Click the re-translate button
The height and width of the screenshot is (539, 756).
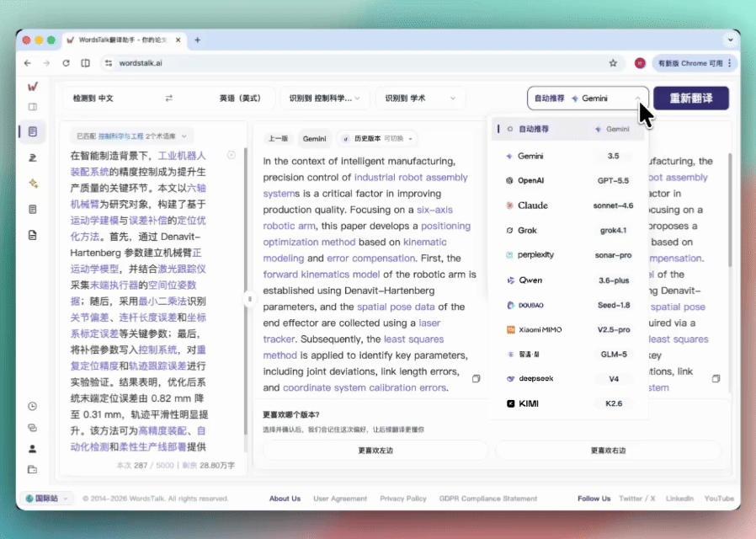tap(691, 99)
